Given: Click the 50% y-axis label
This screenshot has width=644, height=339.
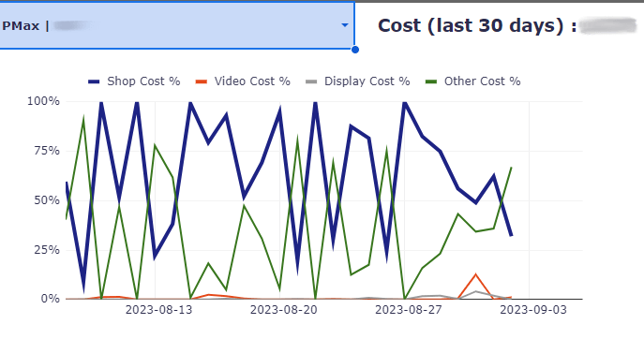Looking at the screenshot, I should click(47, 200).
